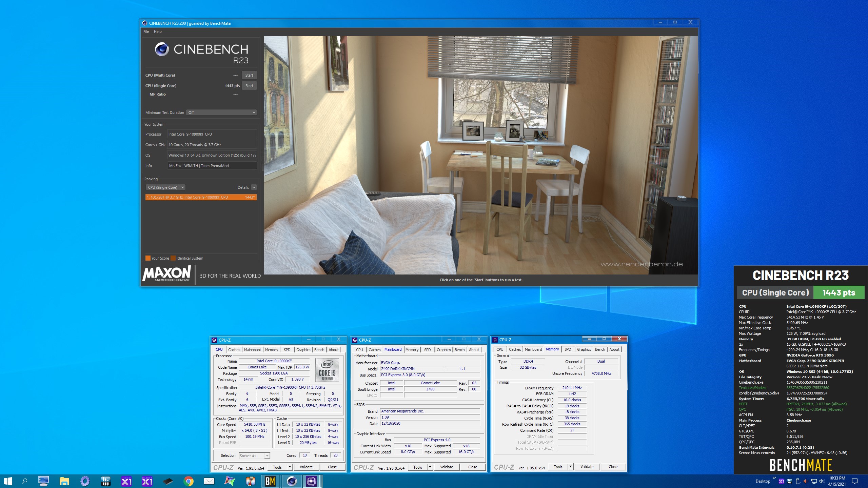
Task: Open Cinebench Help menu
Action: tap(158, 32)
